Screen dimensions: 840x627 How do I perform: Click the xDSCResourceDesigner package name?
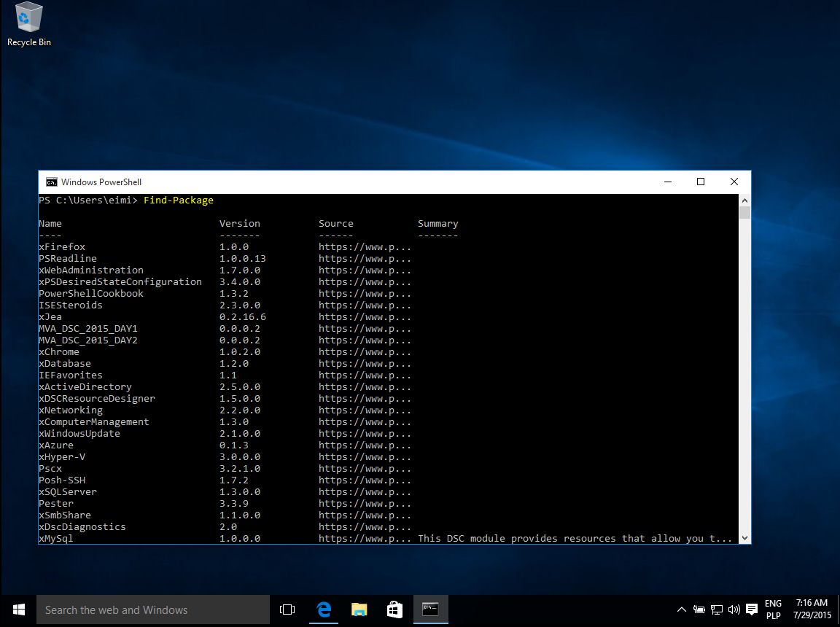coord(97,399)
